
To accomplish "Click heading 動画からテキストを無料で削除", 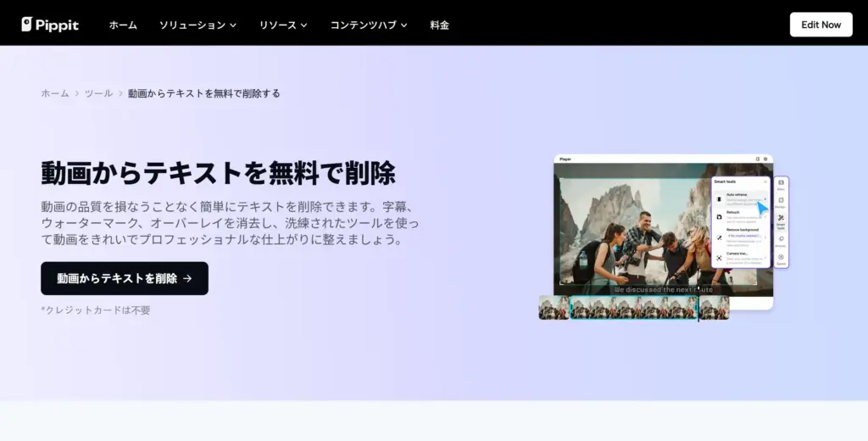I will pos(218,173).
